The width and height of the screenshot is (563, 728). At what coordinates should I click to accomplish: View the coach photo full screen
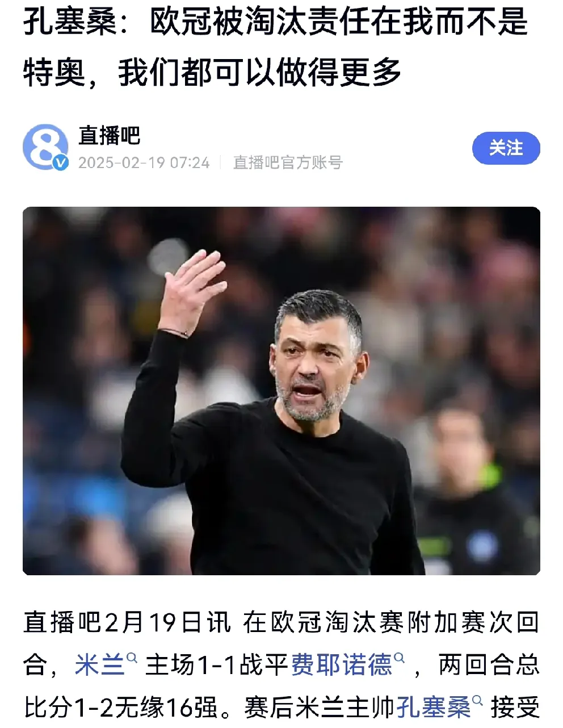tap(281, 391)
